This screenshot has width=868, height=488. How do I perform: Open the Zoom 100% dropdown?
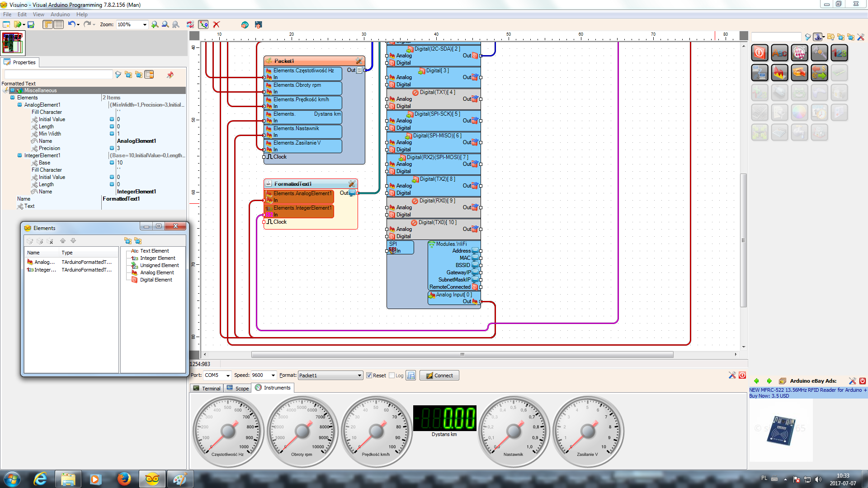pos(145,24)
